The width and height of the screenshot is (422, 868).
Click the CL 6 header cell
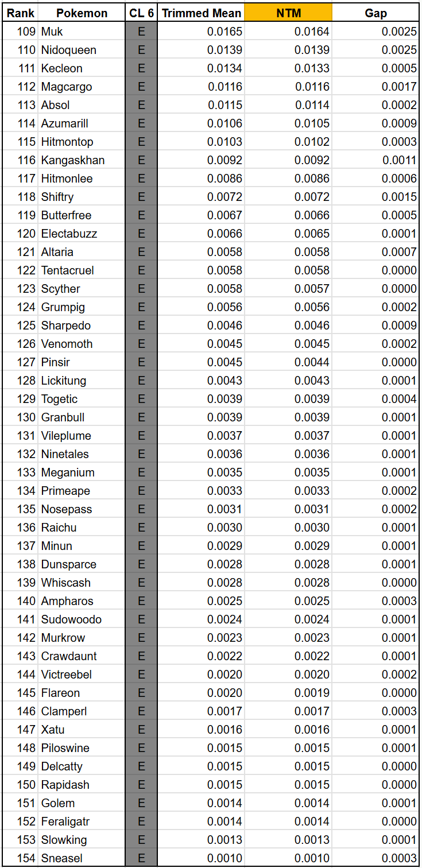click(141, 13)
